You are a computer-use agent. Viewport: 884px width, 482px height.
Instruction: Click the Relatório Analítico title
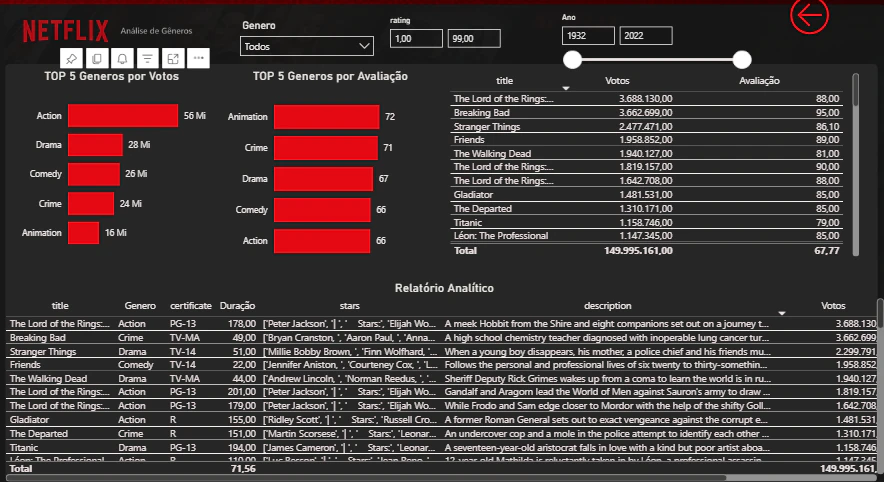coord(444,288)
